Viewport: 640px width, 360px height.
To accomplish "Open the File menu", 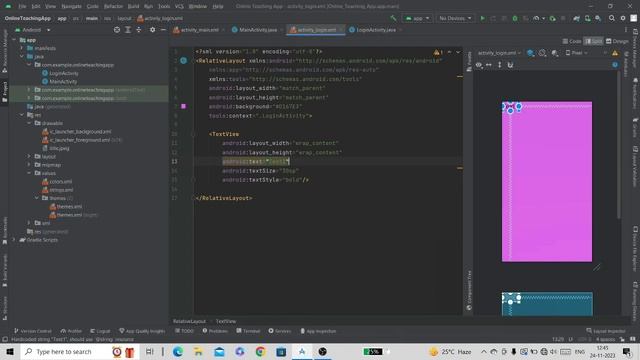I will (x=22, y=7).
